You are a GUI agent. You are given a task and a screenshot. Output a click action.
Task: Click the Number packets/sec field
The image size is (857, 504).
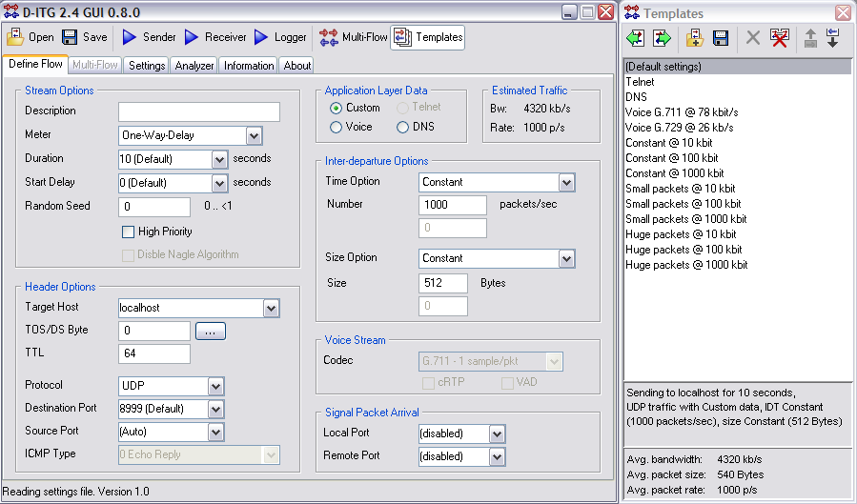pyautogui.click(x=453, y=205)
